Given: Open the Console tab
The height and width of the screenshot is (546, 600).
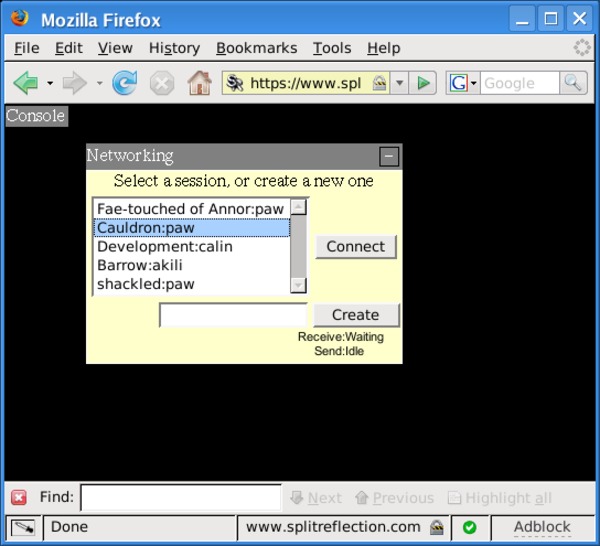Looking at the screenshot, I should click(x=37, y=116).
